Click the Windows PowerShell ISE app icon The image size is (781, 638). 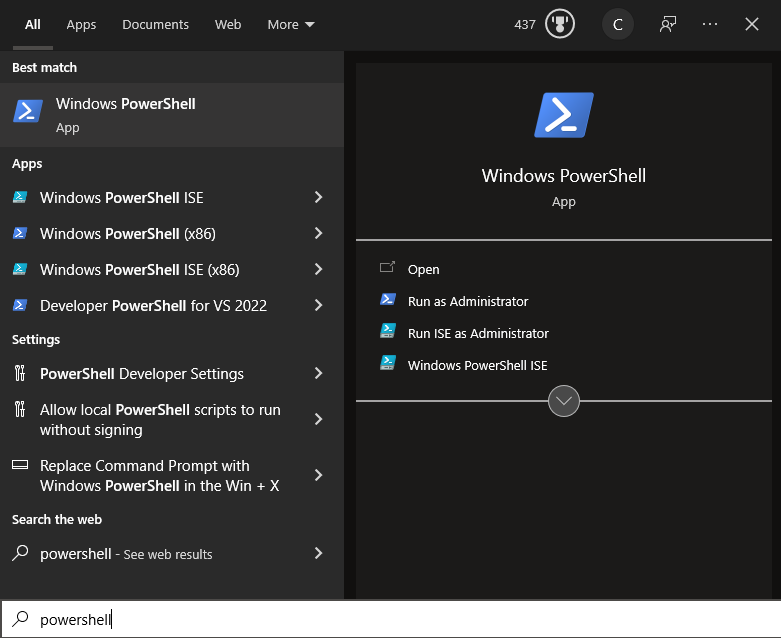tap(20, 197)
